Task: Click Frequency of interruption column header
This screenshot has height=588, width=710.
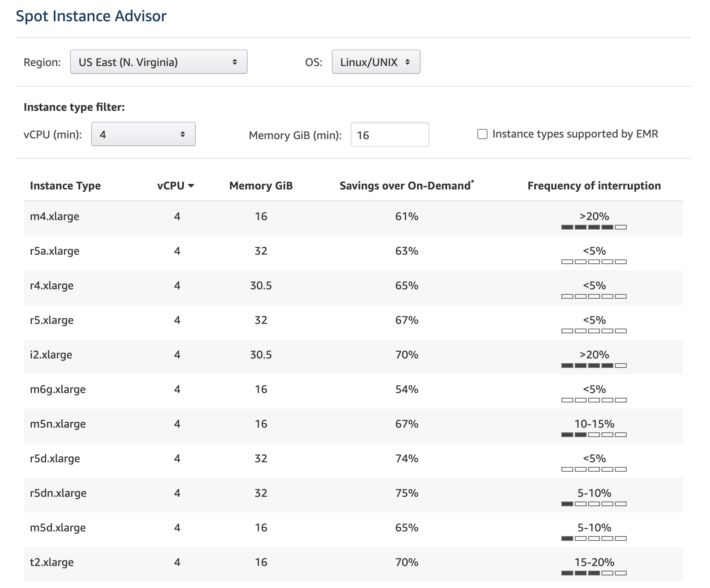Action: click(594, 186)
